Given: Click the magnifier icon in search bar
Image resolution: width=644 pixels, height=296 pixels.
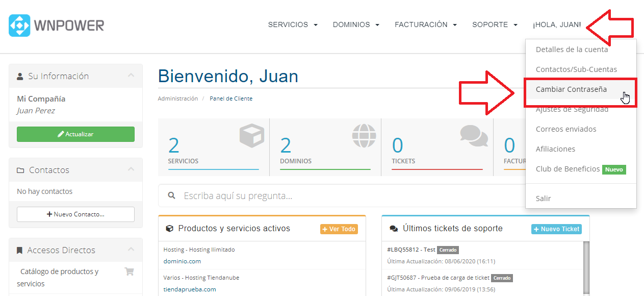Looking at the screenshot, I should click(172, 195).
